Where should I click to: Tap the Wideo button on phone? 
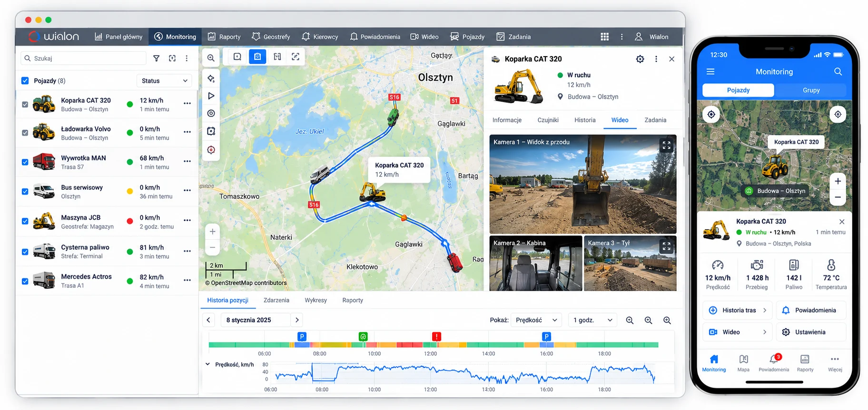point(737,332)
